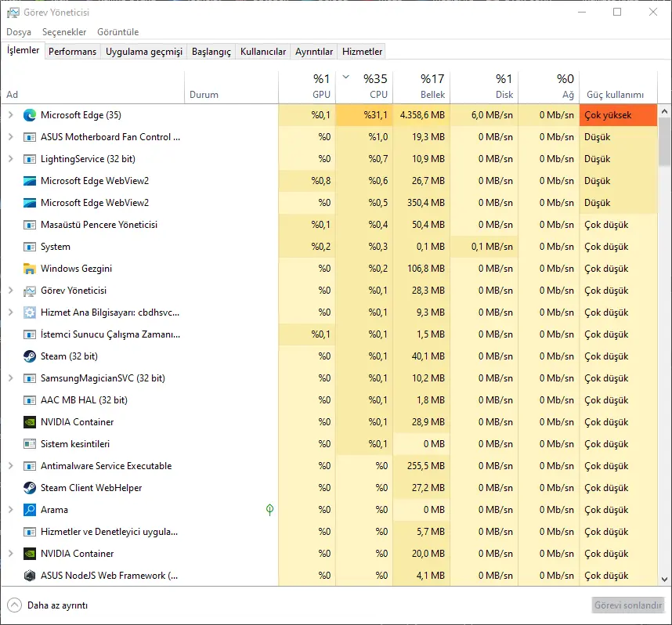Click the Edge WebView2 icon using 26,7 MB
The image size is (672, 625).
30,181
